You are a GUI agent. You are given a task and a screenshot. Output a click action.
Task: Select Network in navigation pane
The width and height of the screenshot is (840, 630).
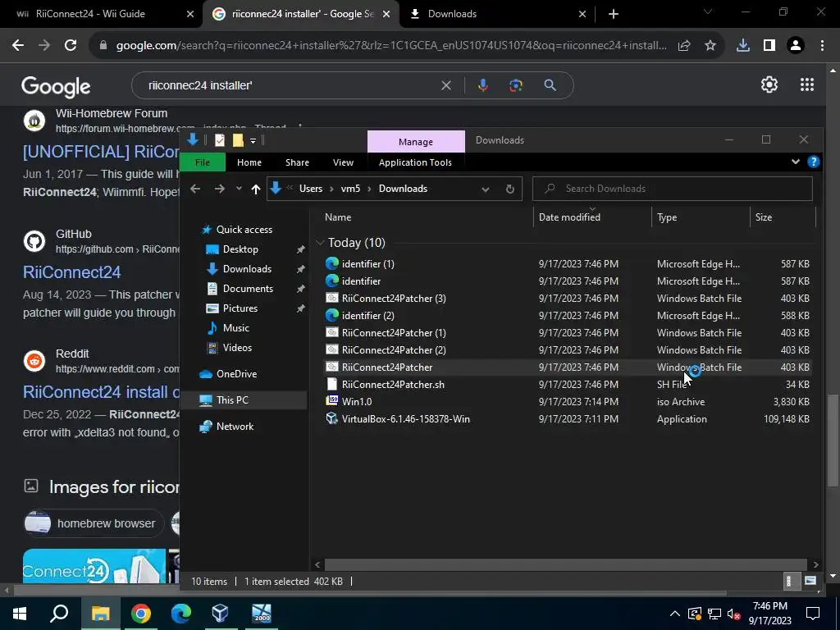click(x=235, y=426)
